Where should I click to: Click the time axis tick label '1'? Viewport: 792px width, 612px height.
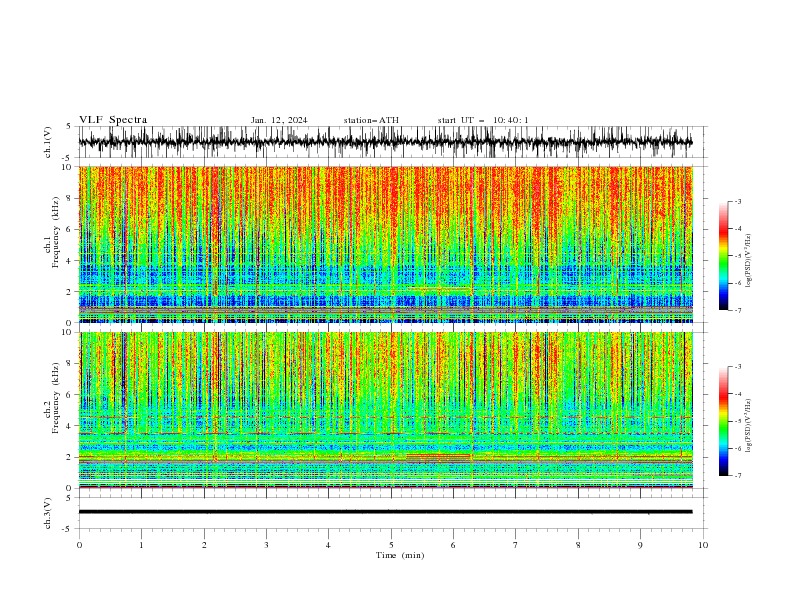(x=141, y=545)
